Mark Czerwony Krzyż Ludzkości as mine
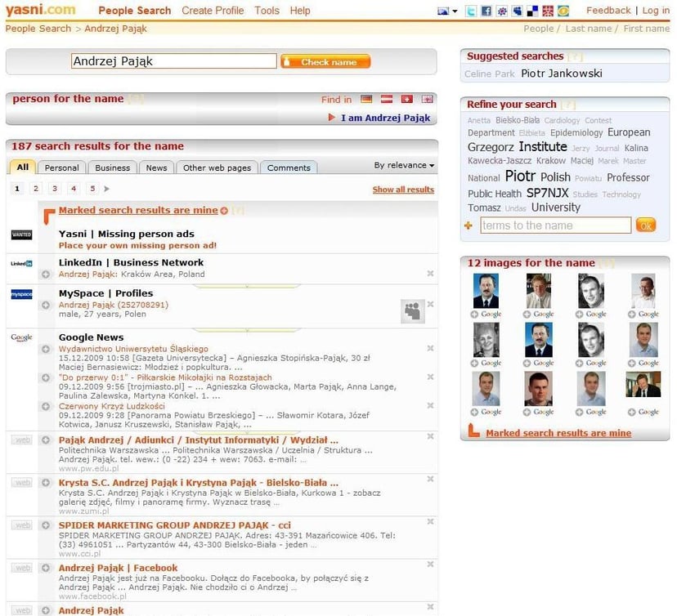Image resolution: width=677 pixels, height=616 pixels. (46, 406)
